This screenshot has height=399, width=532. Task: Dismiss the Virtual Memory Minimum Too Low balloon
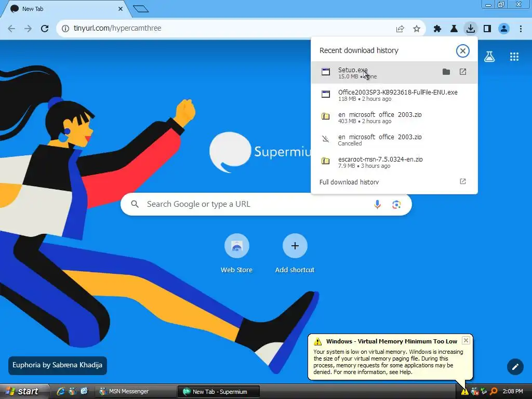click(466, 340)
